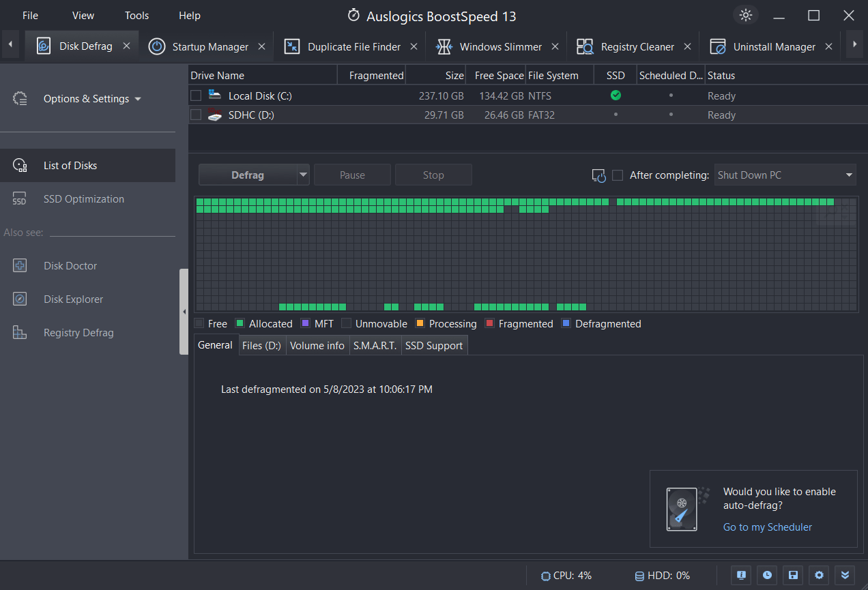The image size is (868, 590).
Task: Switch to the S.M.A.R.T. tab
Action: click(x=375, y=345)
